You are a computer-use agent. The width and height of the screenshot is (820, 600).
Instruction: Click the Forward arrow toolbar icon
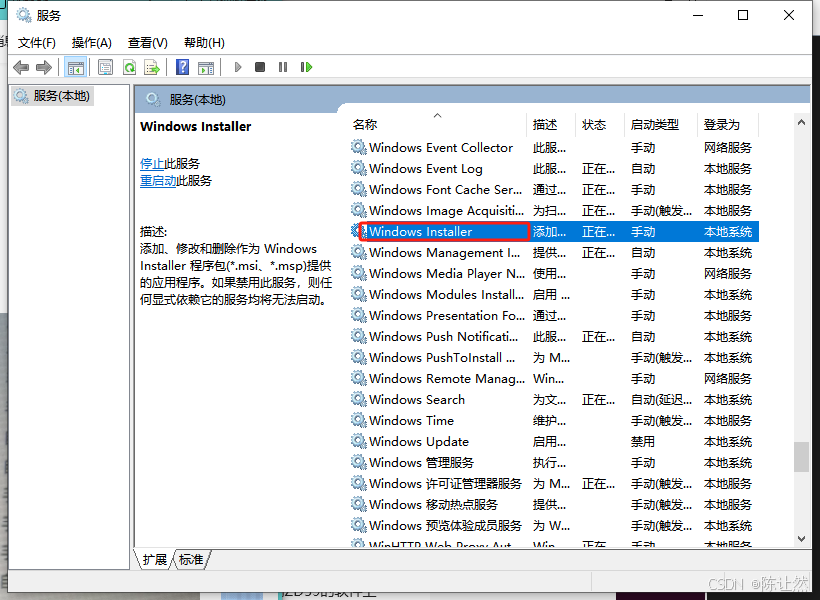pyautogui.click(x=43, y=67)
